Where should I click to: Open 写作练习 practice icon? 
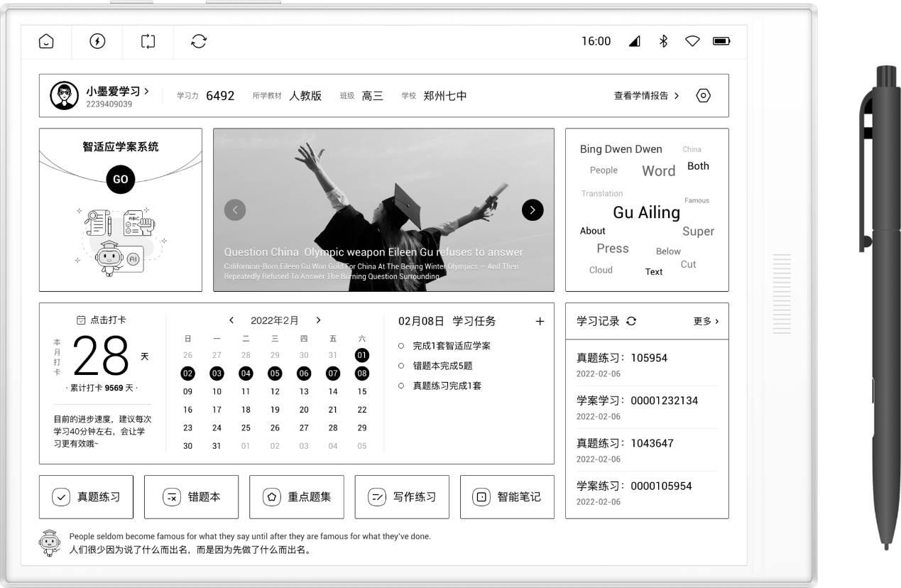402,497
